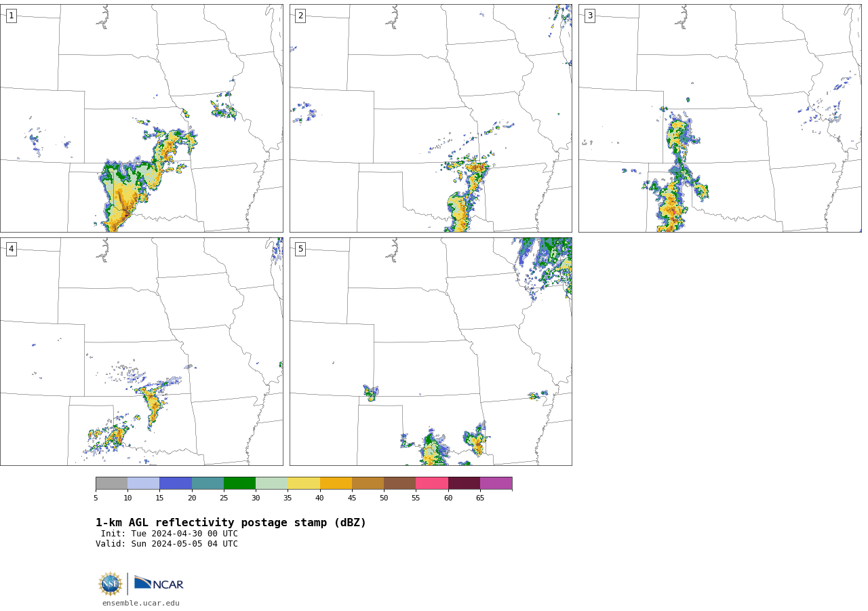Click the panel number label 1
Image resolution: width=868 pixels, height=611 pixels.
pos(11,16)
